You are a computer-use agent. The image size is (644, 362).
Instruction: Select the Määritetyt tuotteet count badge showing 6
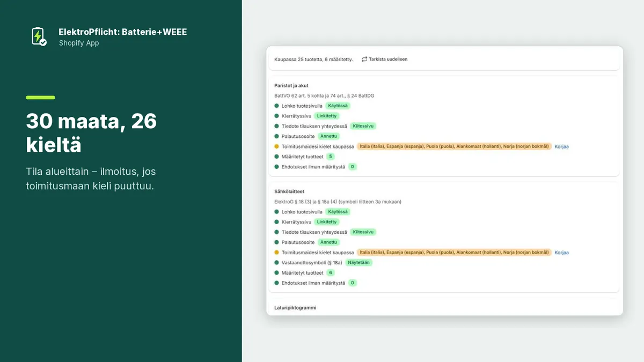tap(331, 273)
